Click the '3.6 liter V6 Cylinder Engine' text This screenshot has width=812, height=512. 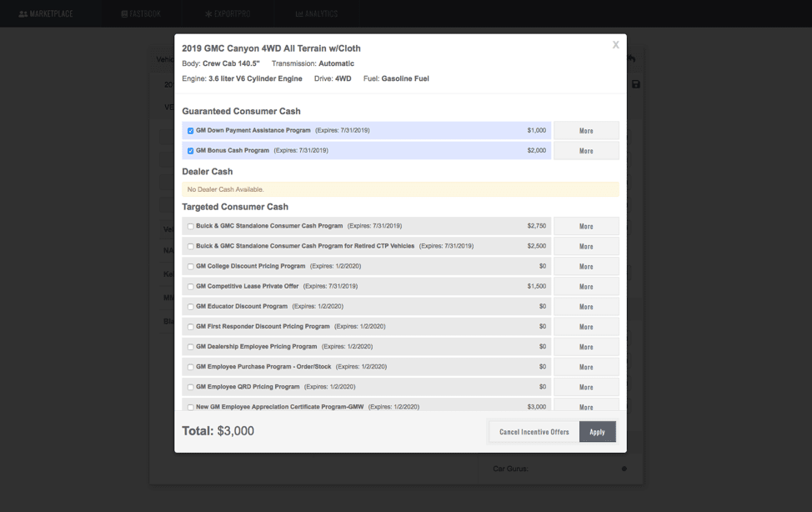coord(255,78)
